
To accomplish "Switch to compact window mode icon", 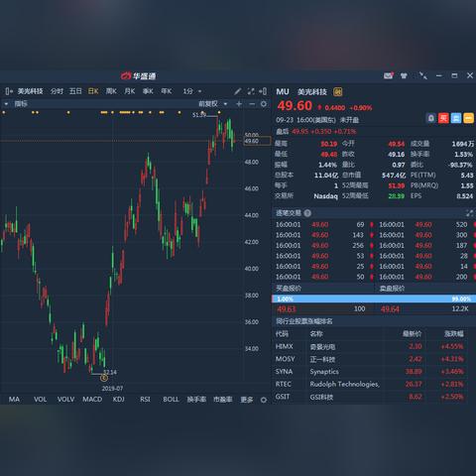I will 422,75.
